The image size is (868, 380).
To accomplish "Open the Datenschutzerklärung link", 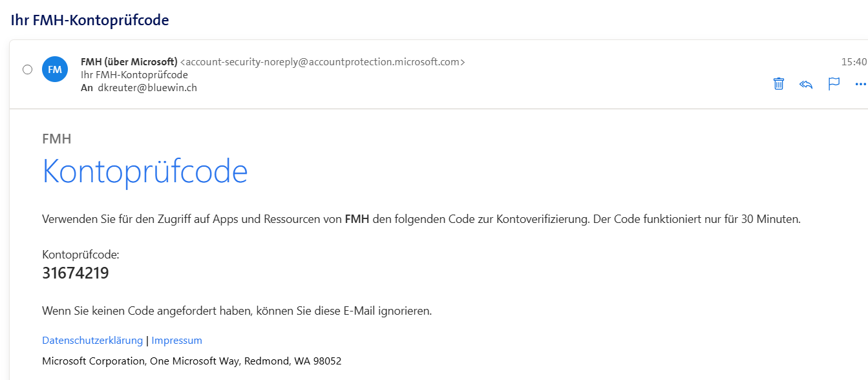I will tap(92, 341).
